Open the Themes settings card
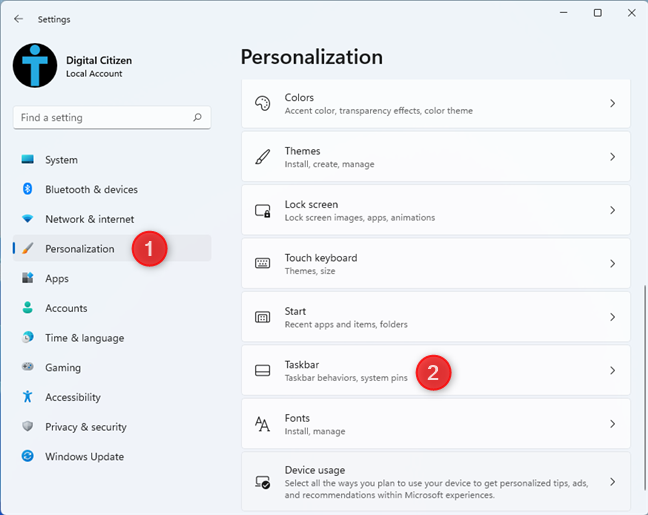648x515 pixels. click(436, 157)
